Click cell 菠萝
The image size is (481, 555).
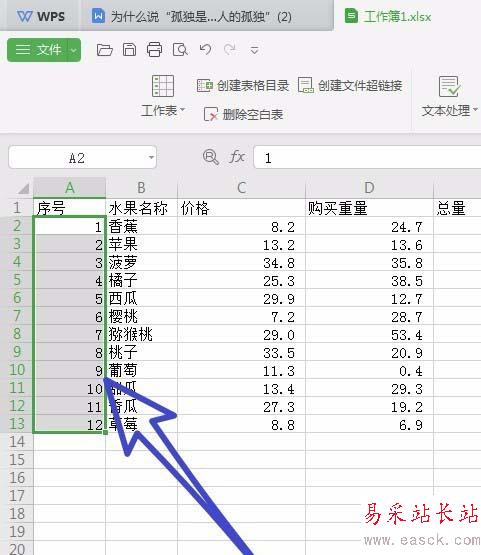pyautogui.click(x=141, y=262)
